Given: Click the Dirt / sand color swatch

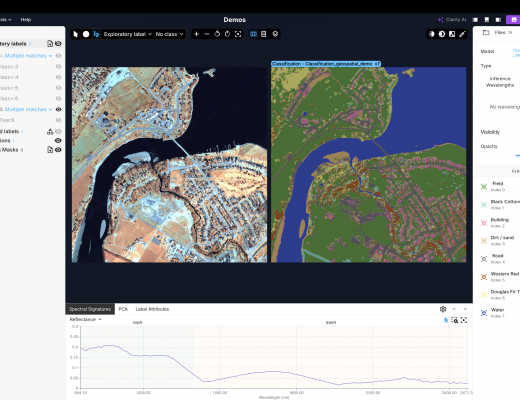Looking at the screenshot, I should [484, 241].
